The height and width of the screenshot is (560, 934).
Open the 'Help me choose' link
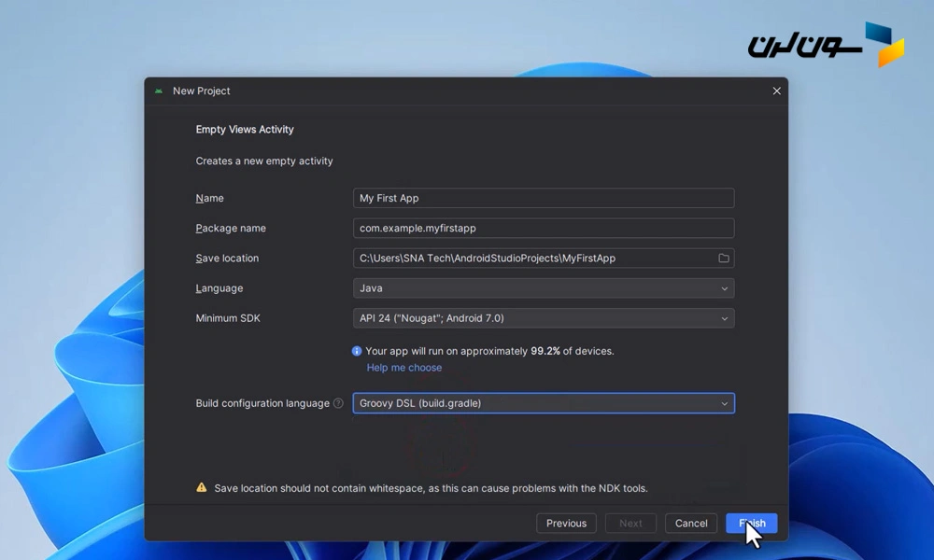point(404,368)
